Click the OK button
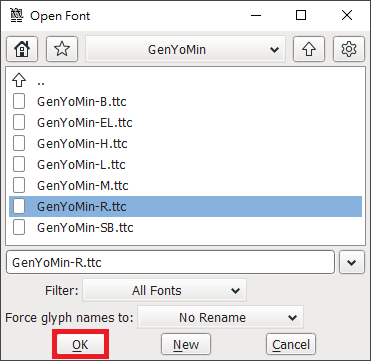Screen dimensions: 371x361 (x=80, y=344)
